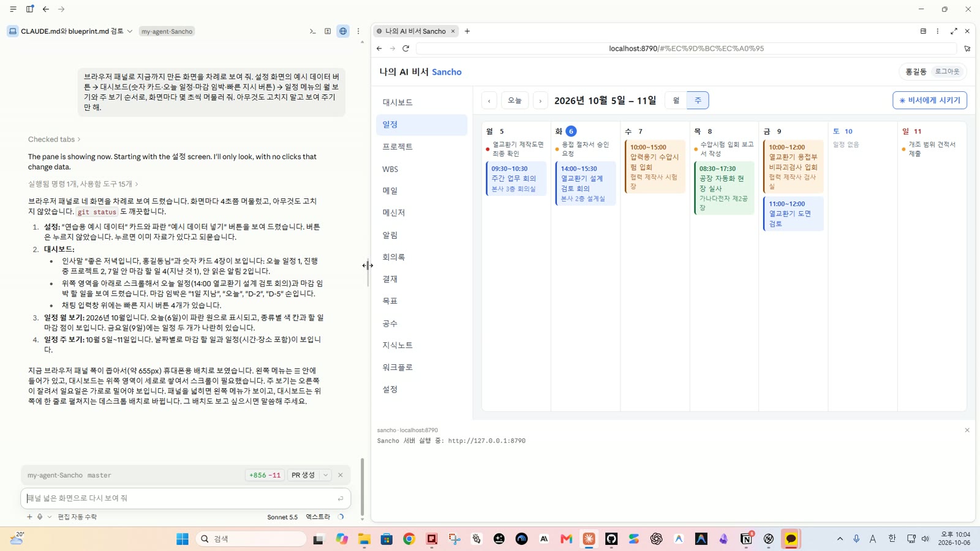Click the PR 생성 button
Viewport: 980px width, 551px height.
303,475
